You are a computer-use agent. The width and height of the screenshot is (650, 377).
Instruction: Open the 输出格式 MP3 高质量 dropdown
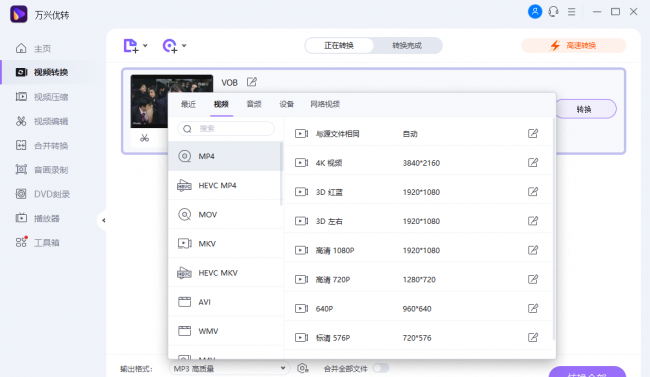click(x=229, y=369)
